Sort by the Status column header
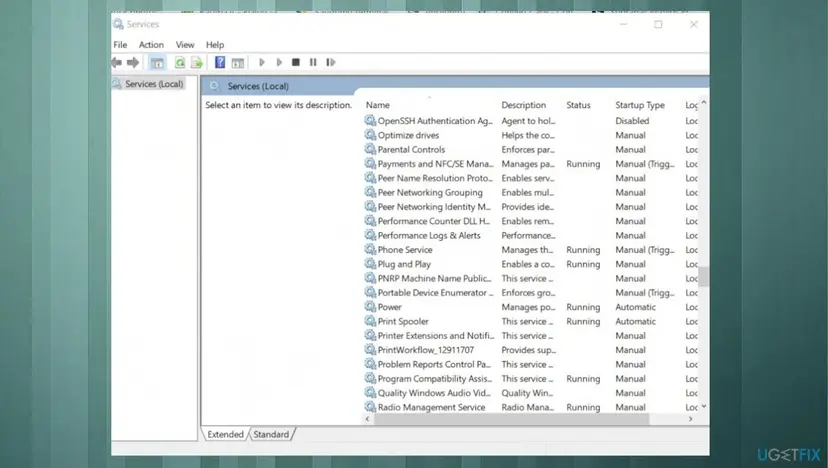 578,105
